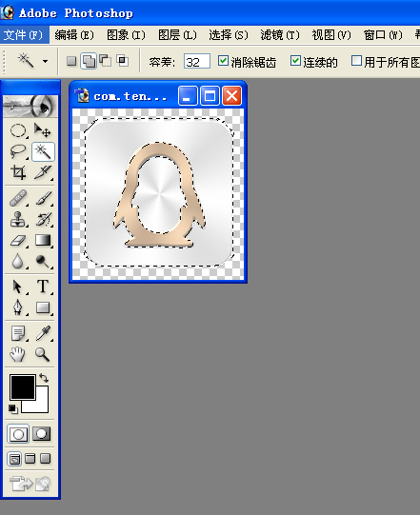420x515 pixels.
Task: Open the 窗口(W) Window menu
Action: [x=383, y=35]
